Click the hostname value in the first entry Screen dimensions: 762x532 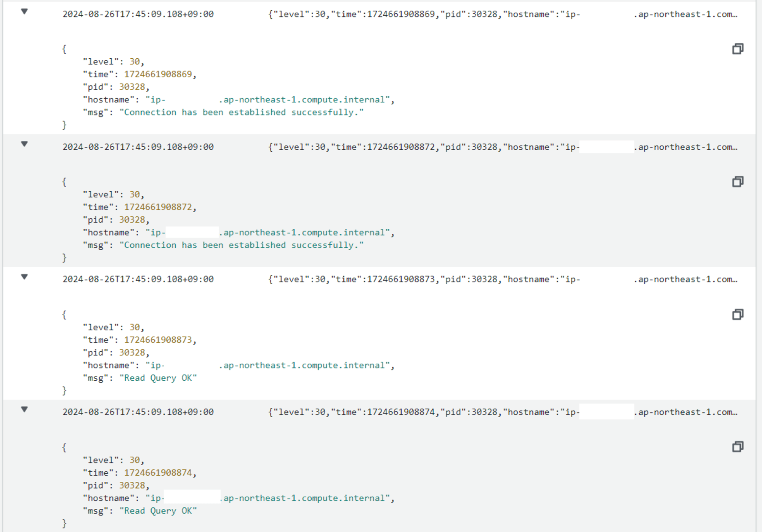point(267,100)
